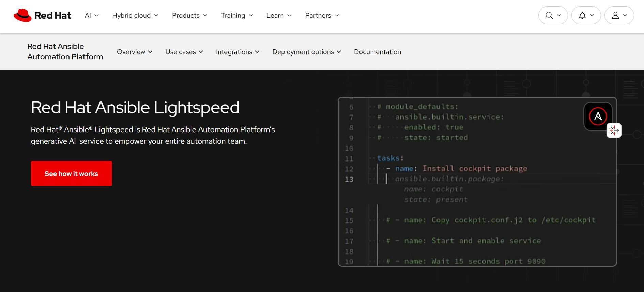Viewport: 644px width, 292px height.
Task: Click the Red Hat Ansible Lightspeed heading
Action: coord(135,107)
